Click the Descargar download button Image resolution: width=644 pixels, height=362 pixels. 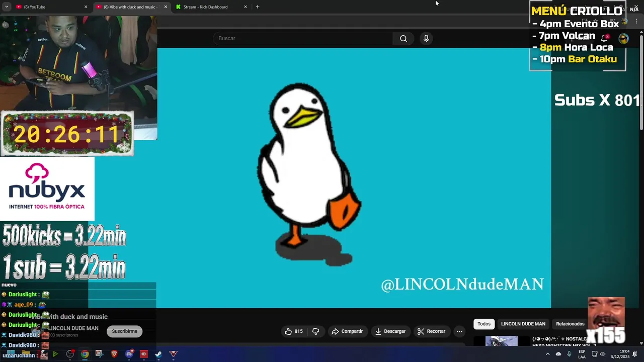coord(390,331)
